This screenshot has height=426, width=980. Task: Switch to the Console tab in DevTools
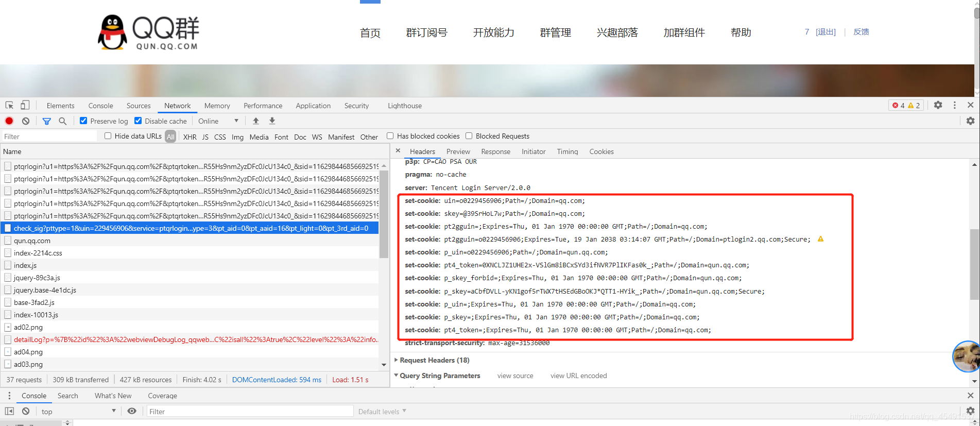pos(100,106)
